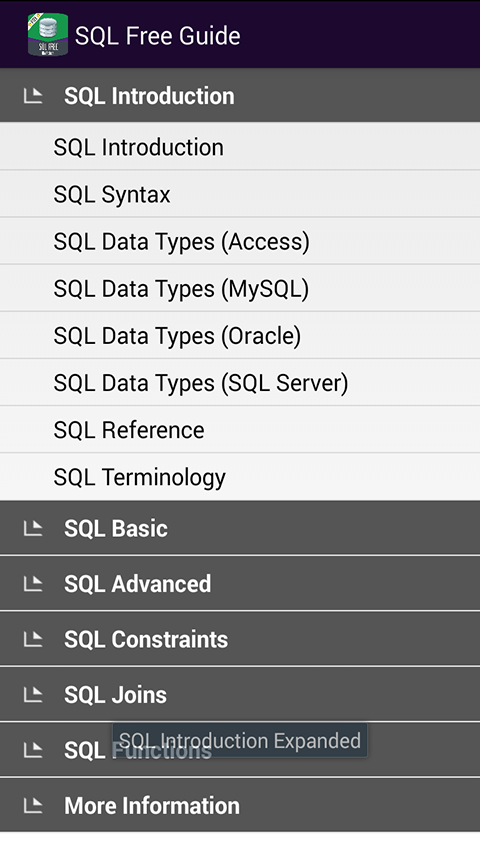
Task: Click the expand icon beside SQL Functions
Action: [x=33, y=751]
